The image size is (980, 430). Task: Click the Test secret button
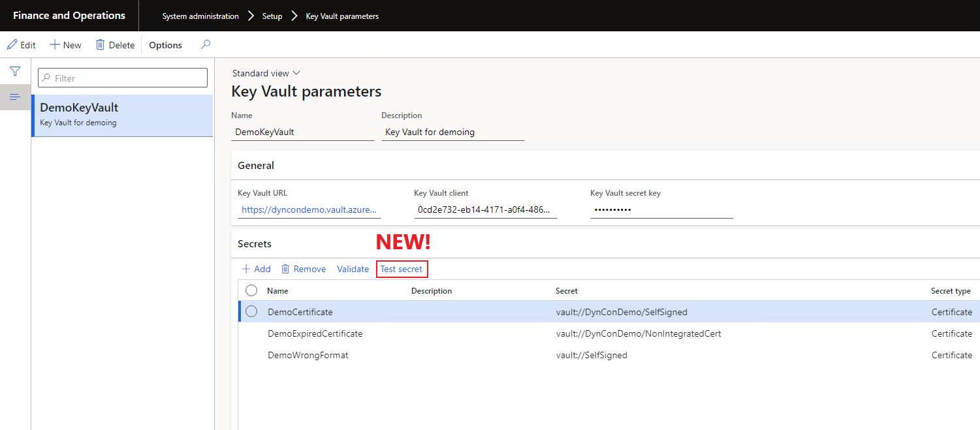402,269
